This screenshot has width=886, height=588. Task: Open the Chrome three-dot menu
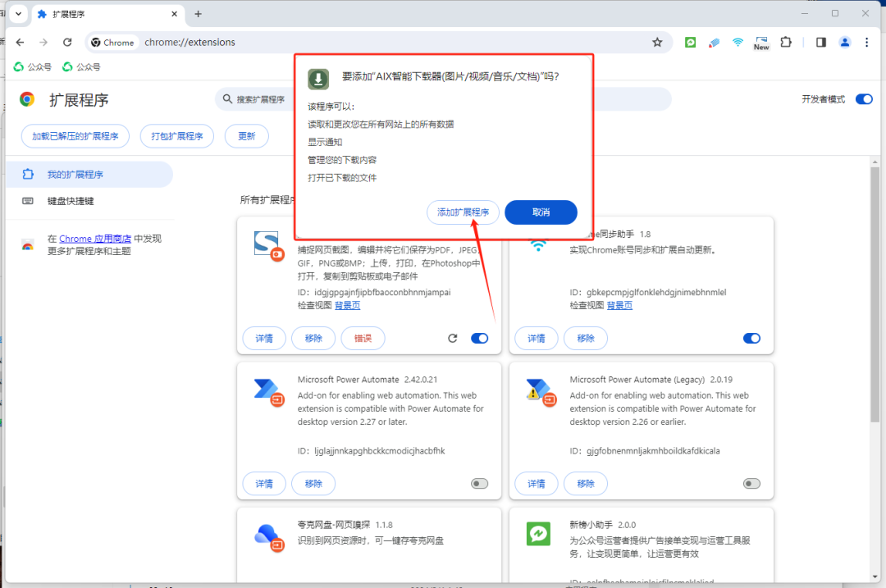[x=867, y=43]
